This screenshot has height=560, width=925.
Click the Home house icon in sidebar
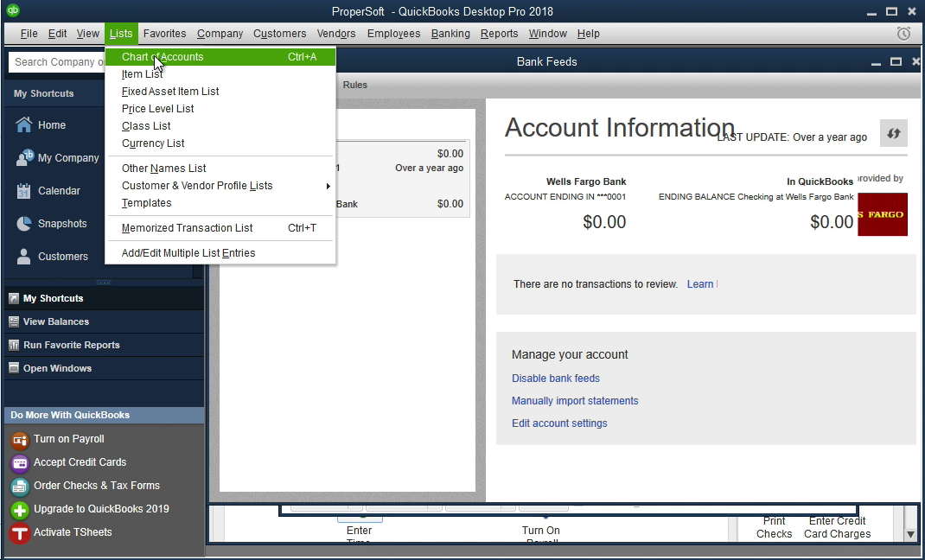click(x=23, y=125)
